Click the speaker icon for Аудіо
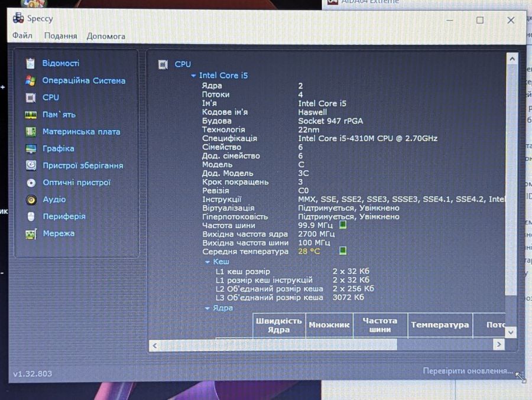This screenshot has width=532, height=400. [31, 200]
